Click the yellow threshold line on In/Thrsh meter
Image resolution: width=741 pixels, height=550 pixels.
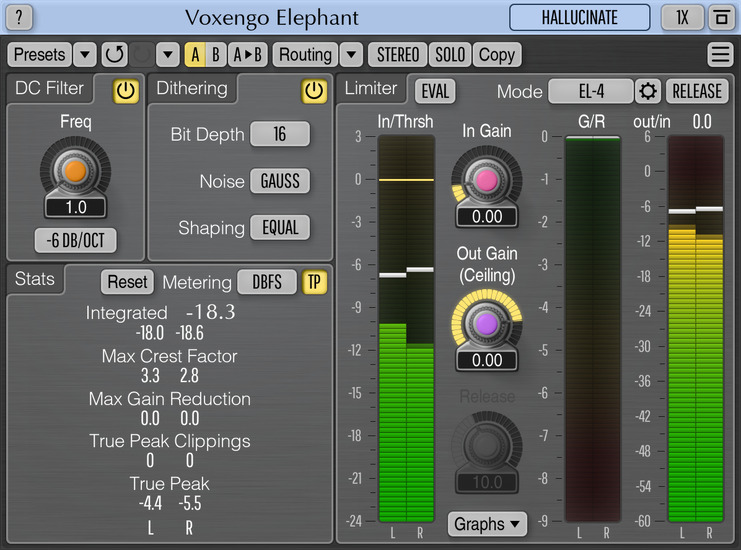(x=406, y=180)
